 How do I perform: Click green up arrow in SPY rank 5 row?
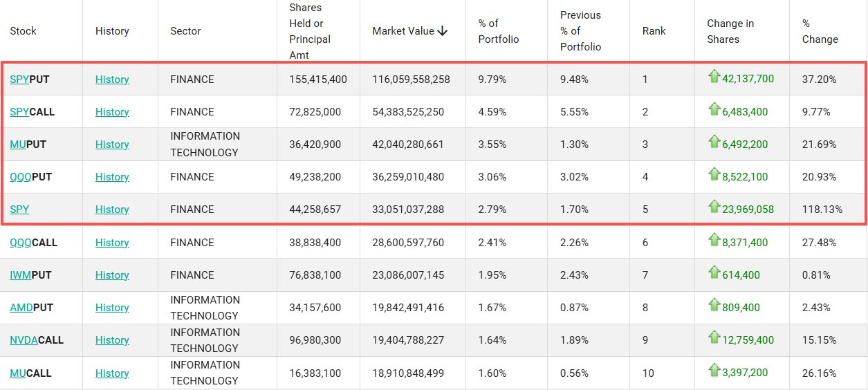pos(714,206)
